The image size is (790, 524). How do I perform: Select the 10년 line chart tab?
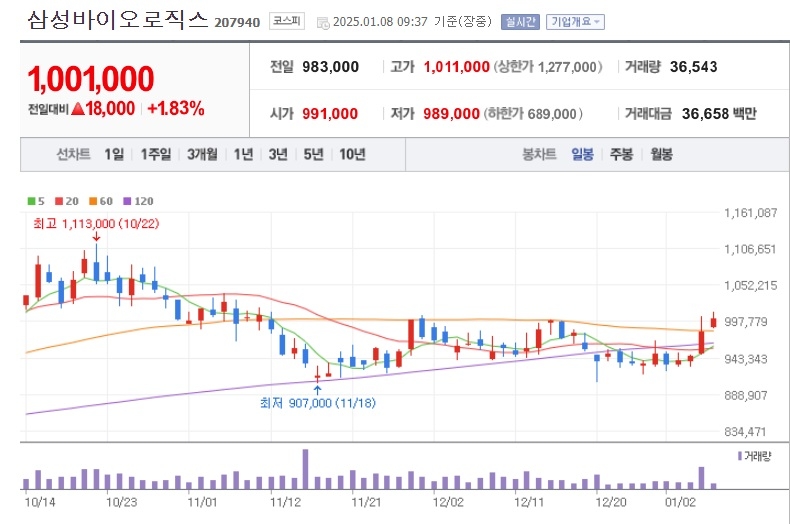[x=352, y=154]
